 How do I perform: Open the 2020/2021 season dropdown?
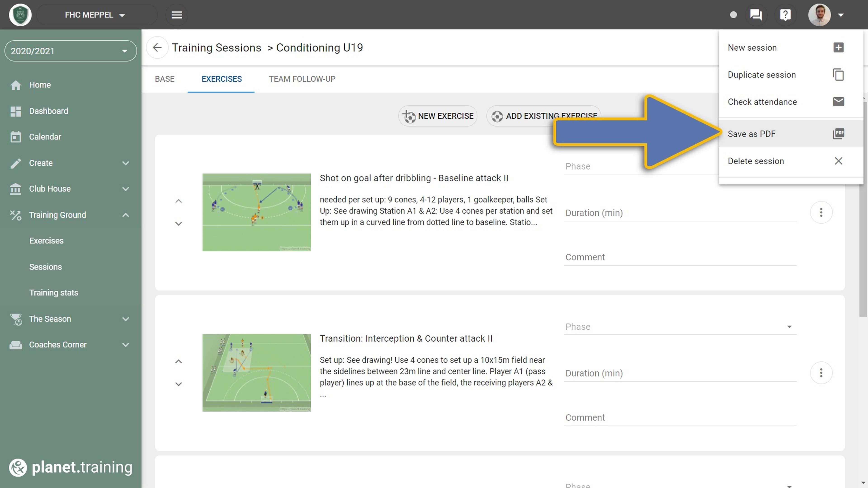click(x=71, y=51)
